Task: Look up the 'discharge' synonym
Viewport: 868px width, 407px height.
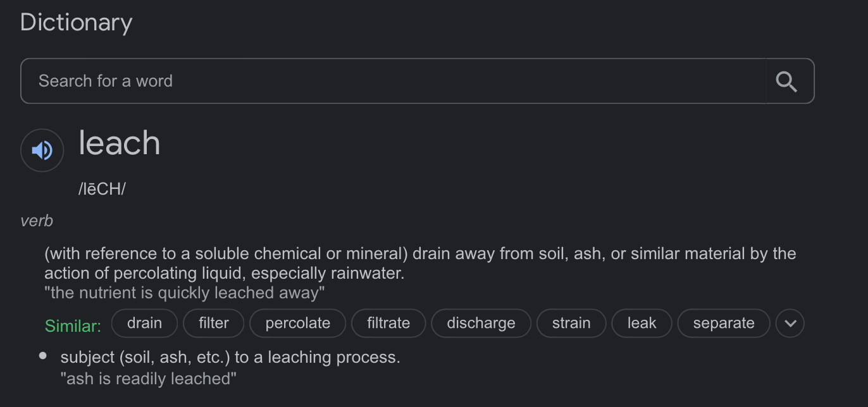Action: click(x=481, y=324)
